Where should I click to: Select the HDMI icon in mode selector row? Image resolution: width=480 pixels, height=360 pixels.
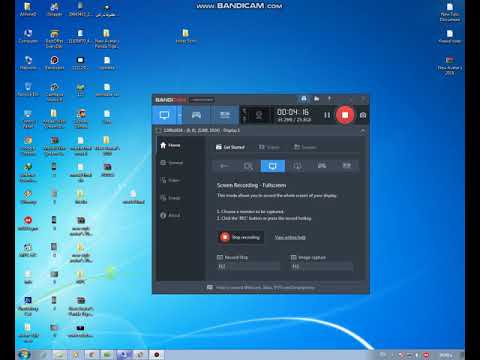coord(347,166)
